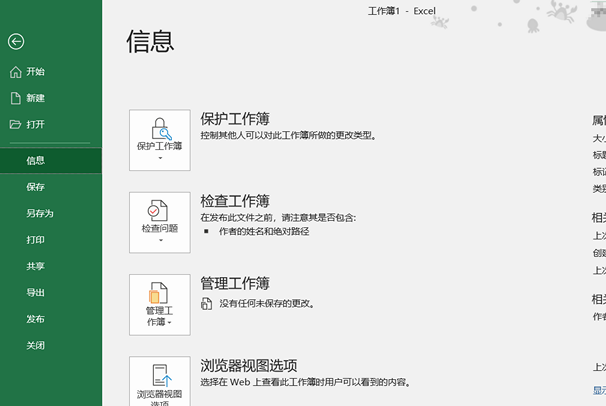Viewport: 606px width, 406px height.
Task: Open the 浏览器视图选项 button
Action: [160, 381]
